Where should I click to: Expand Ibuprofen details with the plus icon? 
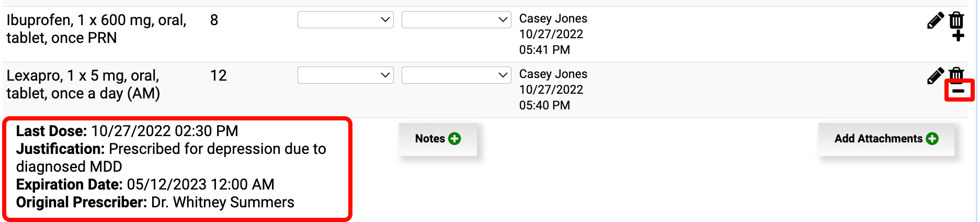(958, 36)
